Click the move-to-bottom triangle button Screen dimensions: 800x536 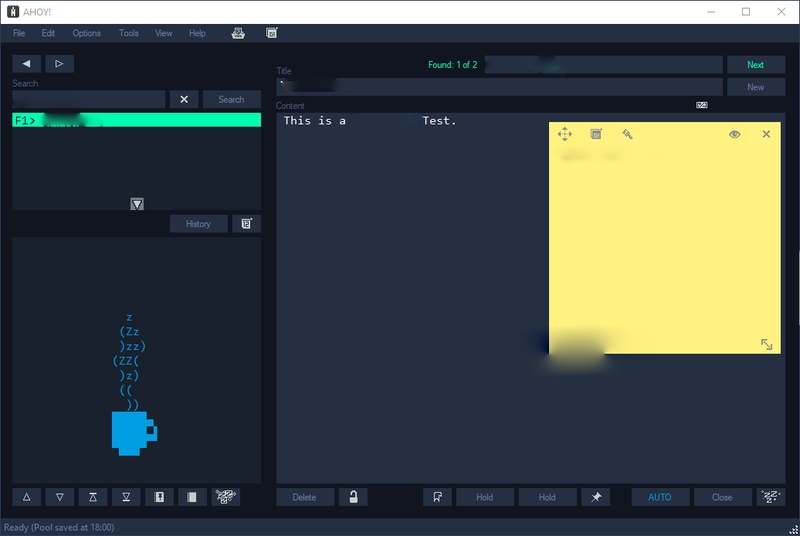click(x=126, y=497)
